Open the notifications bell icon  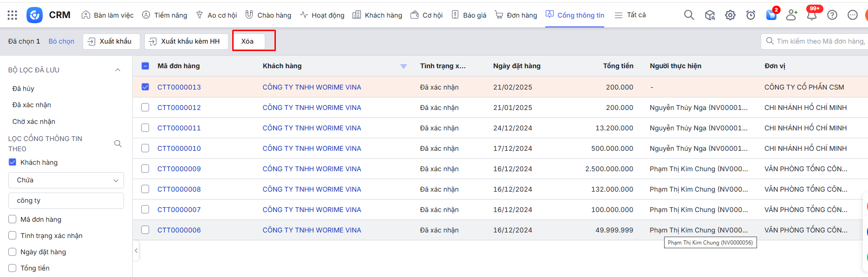(x=811, y=15)
